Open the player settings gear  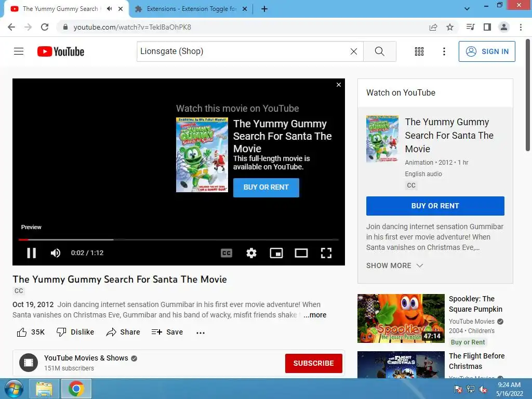point(251,253)
